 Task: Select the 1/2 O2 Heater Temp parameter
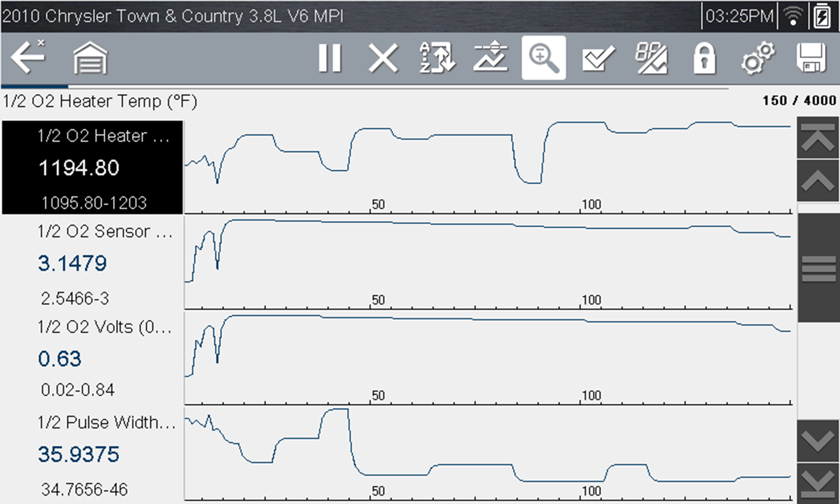(x=92, y=167)
